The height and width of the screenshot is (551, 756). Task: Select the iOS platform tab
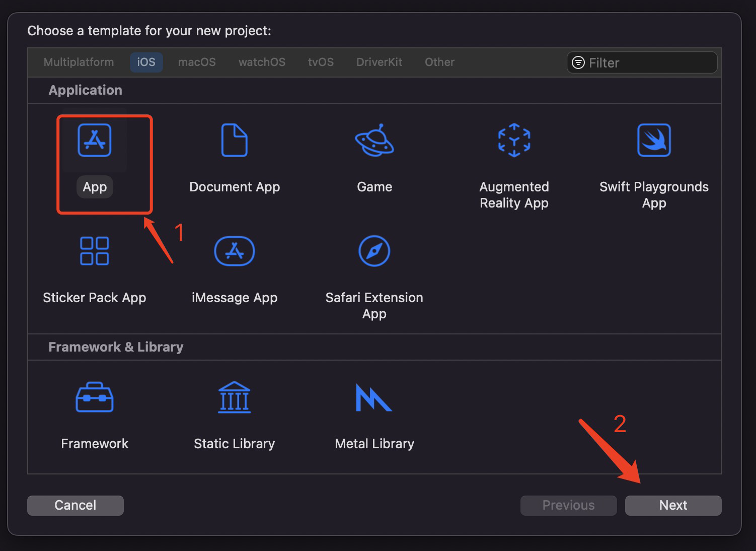tap(146, 62)
